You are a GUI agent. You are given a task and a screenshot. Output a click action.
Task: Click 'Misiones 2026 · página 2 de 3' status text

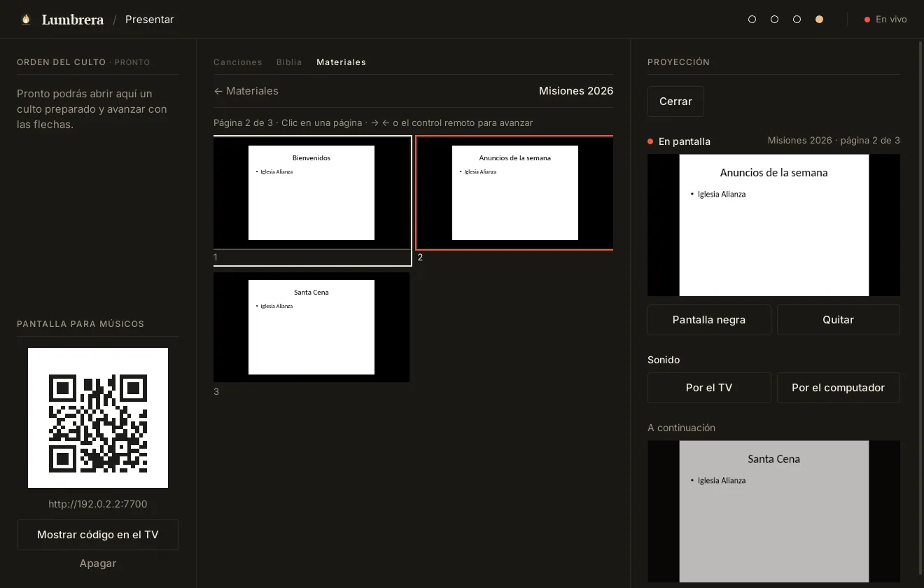pos(834,141)
